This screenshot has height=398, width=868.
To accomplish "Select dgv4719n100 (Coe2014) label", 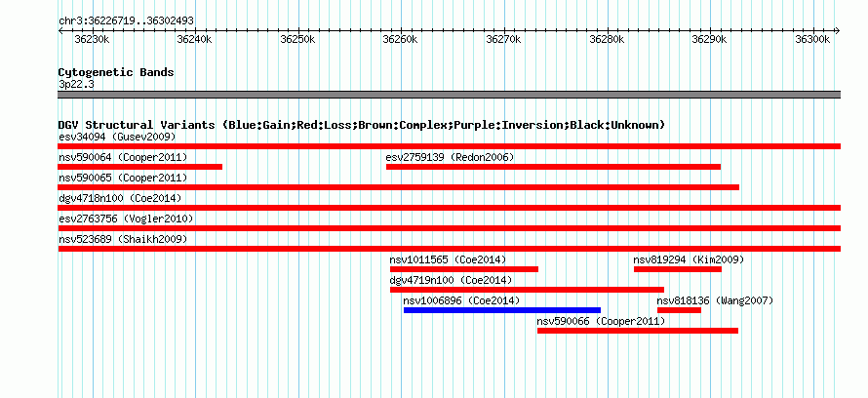I will pos(451,280).
